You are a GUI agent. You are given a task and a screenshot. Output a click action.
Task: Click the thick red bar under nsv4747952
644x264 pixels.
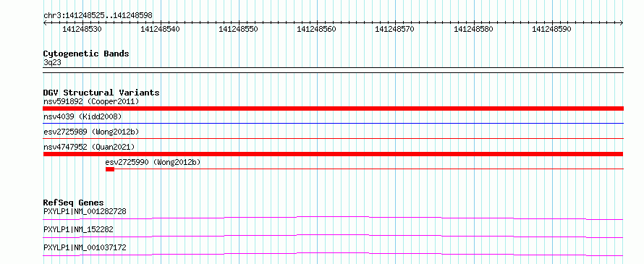(333, 154)
